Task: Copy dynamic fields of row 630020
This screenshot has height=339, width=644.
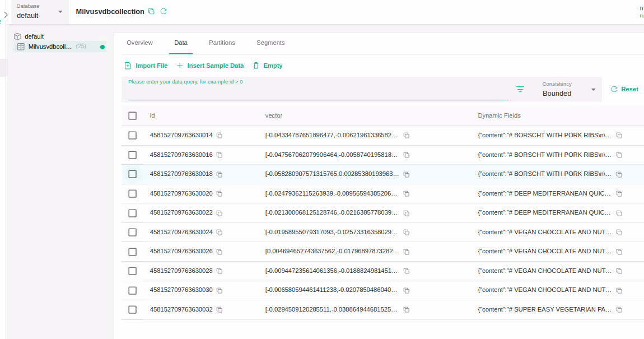Action: (x=619, y=193)
